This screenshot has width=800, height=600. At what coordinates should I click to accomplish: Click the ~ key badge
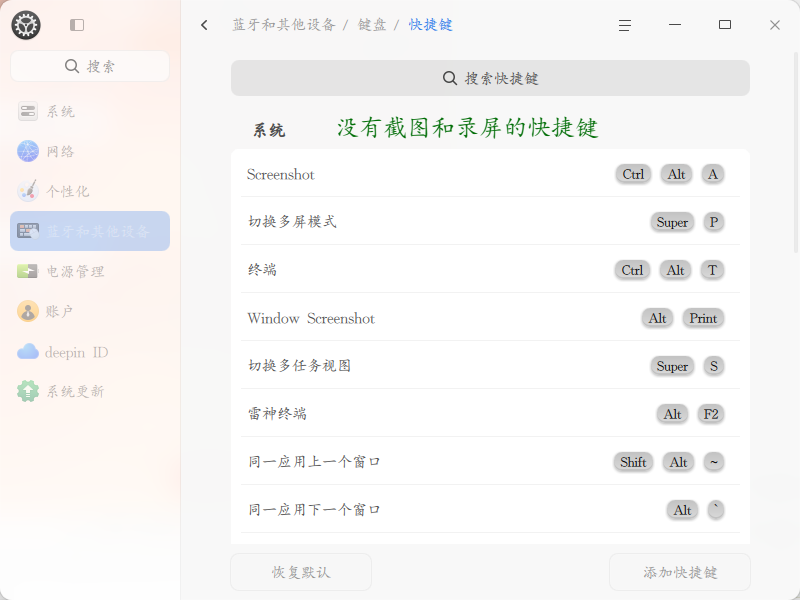(x=714, y=462)
